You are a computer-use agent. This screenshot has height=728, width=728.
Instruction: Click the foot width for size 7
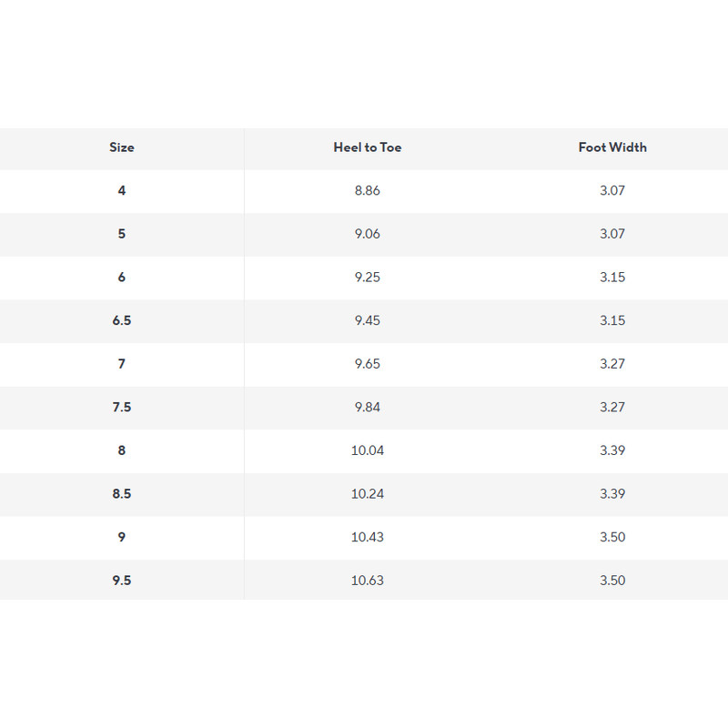pos(612,364)
